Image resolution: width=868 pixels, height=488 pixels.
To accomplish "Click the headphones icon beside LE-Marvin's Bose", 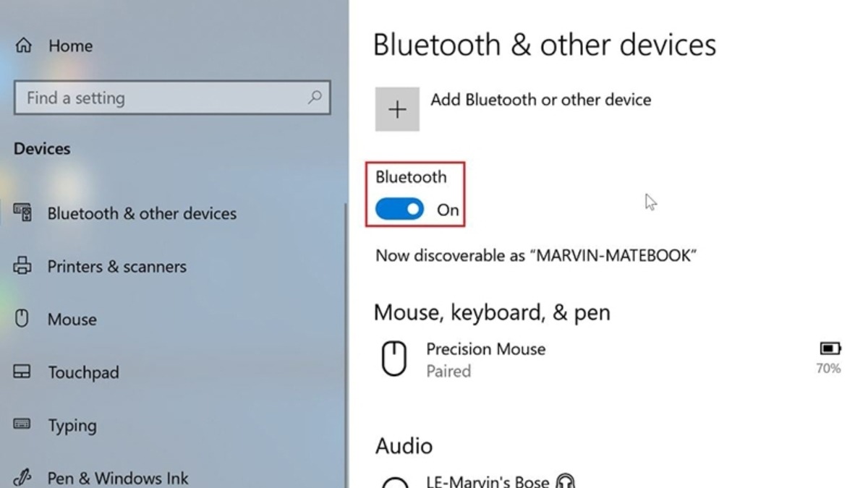I will click(566, 481).
